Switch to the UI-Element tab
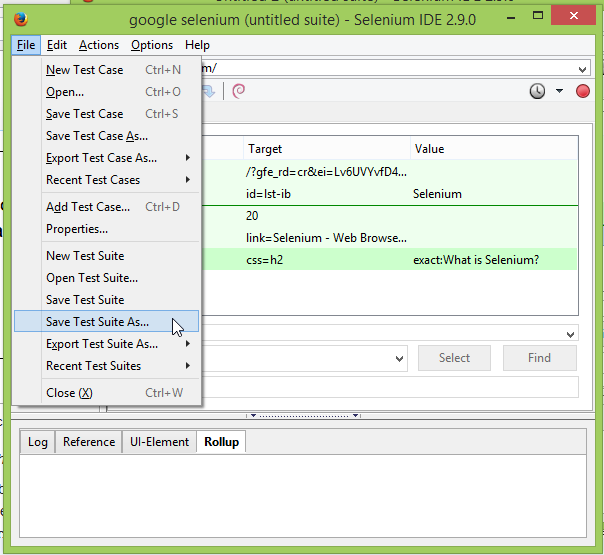The height and width of the screenshot is (555, 604). pos(159,442)
